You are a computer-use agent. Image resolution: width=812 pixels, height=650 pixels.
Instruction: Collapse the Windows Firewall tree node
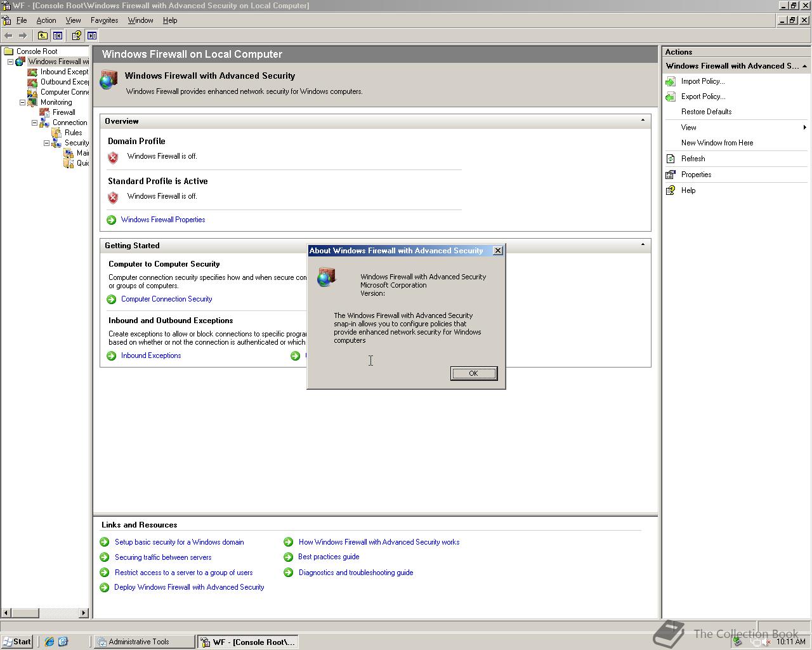point(10,62)
